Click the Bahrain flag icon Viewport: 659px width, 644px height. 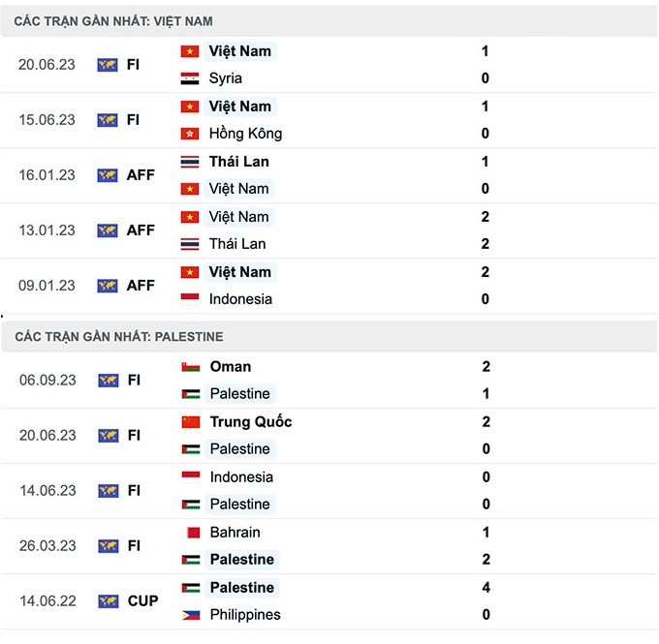click(191, 533)
